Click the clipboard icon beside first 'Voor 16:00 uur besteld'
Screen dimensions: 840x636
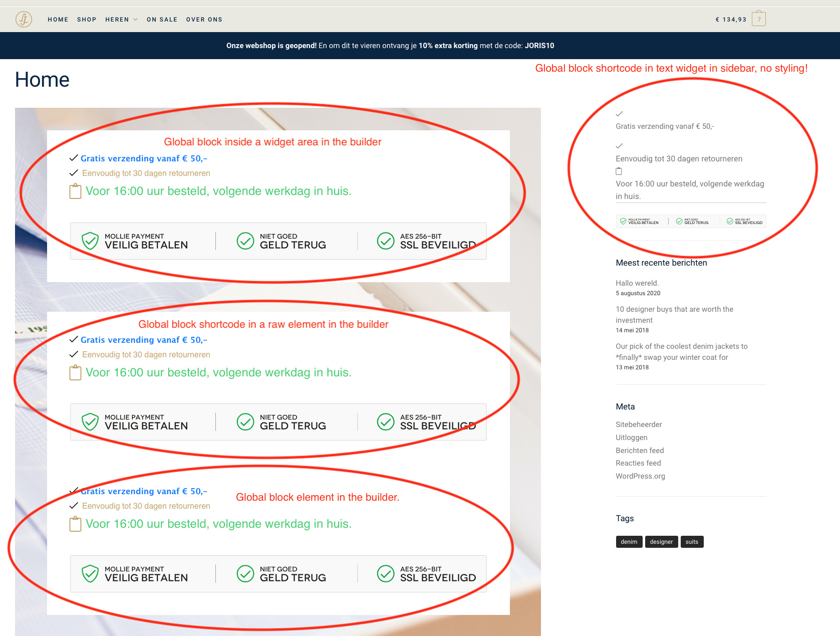point(75,191)
